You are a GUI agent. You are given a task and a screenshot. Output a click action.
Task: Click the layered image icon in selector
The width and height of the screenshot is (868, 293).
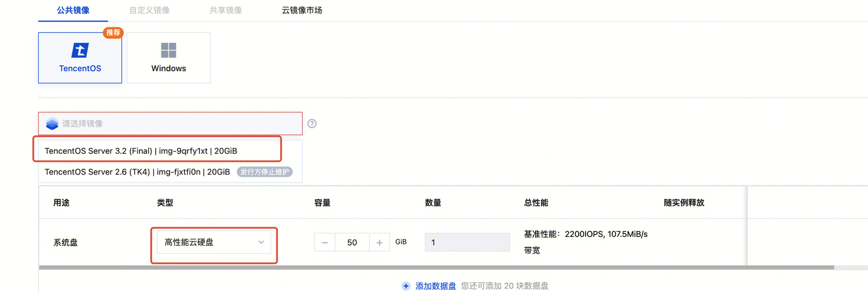(x=52, y=124)
